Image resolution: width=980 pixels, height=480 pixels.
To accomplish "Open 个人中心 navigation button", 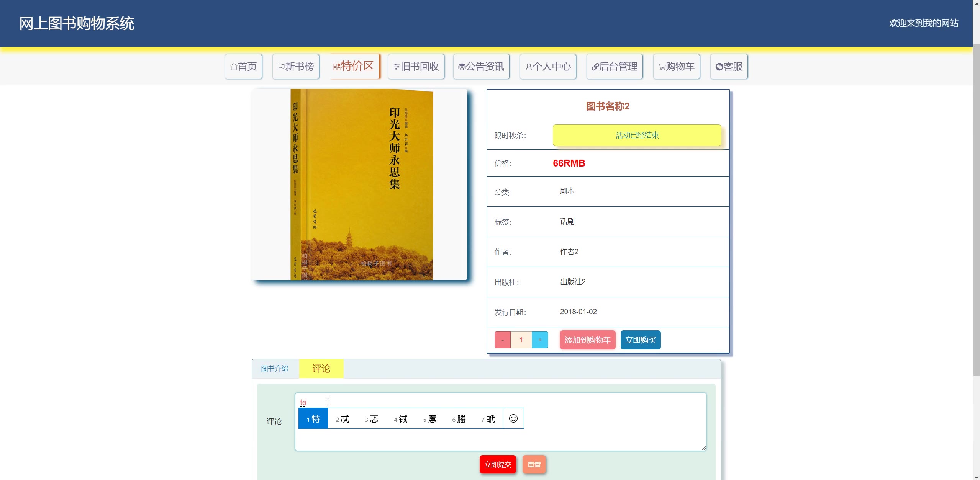I will (x=548, y=67).
